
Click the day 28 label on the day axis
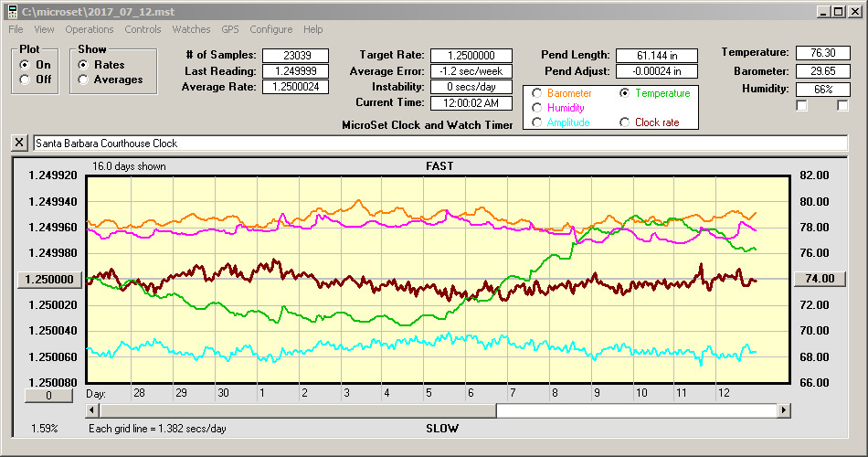139,393
